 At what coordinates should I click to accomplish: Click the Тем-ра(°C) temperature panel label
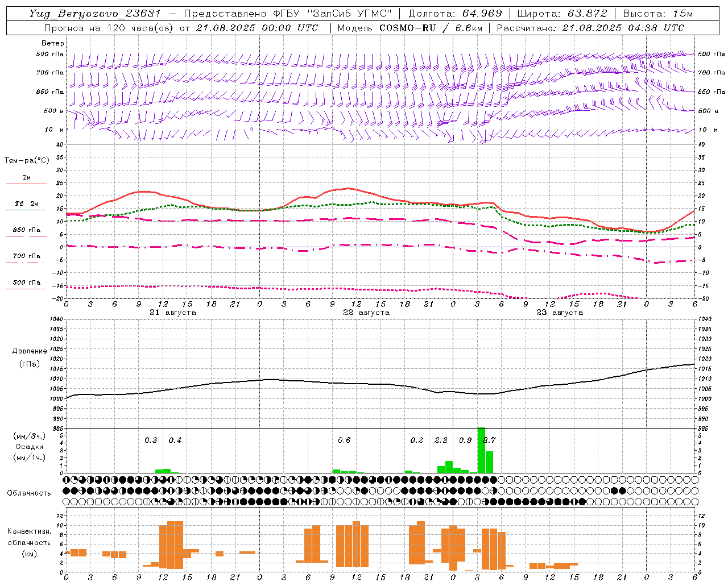(x=27, y=161)
